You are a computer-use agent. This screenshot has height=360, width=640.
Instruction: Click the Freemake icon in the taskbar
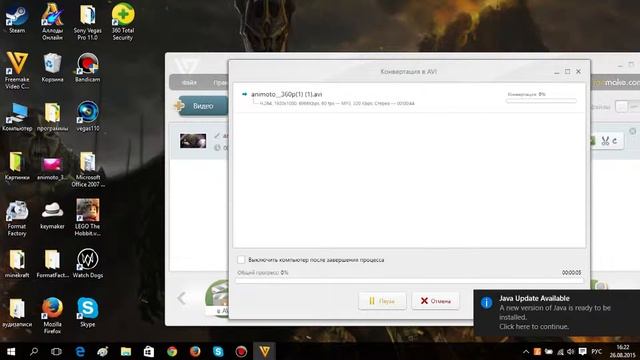click(x=264, y=351)
